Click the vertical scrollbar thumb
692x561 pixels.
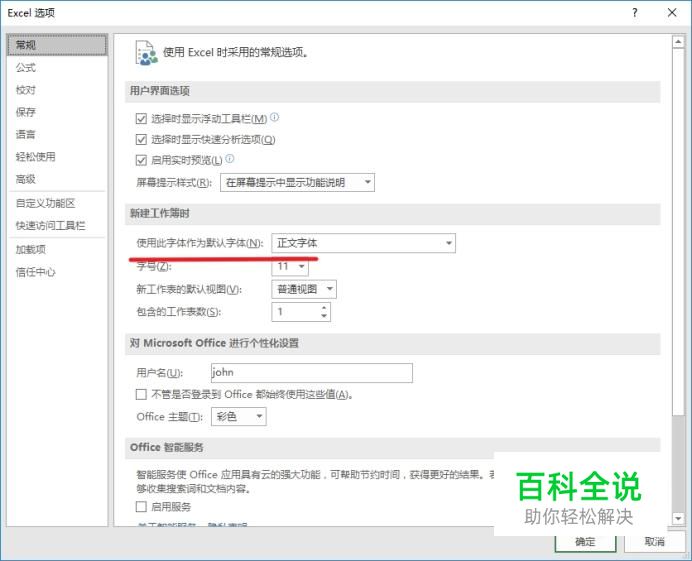click(x=678, y=231)
